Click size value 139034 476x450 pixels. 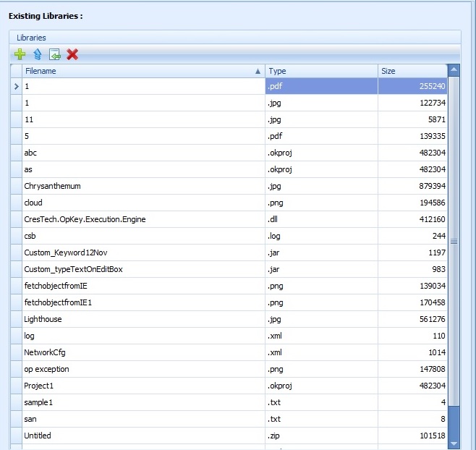[433, 286]
